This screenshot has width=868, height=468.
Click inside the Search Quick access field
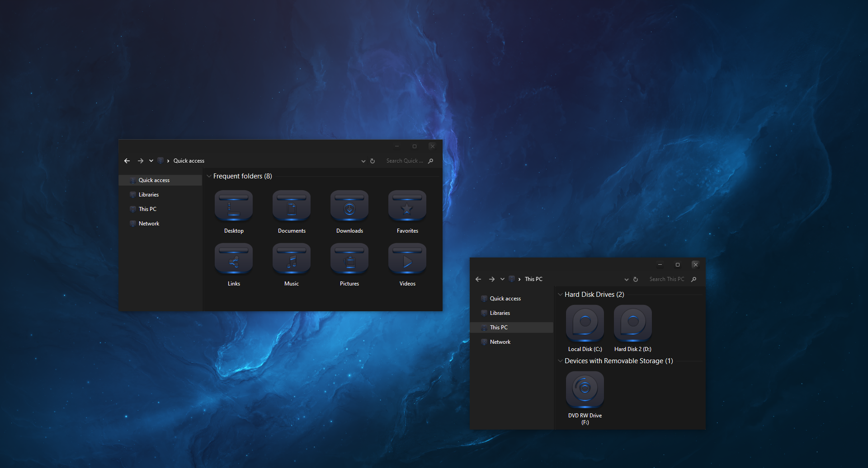(405, 161)
